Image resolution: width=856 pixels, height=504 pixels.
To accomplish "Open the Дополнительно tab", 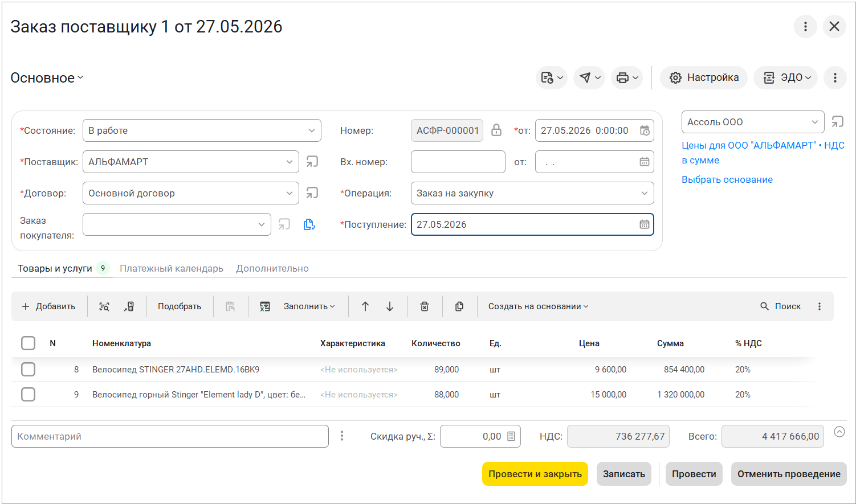I will tap(272, 268).
